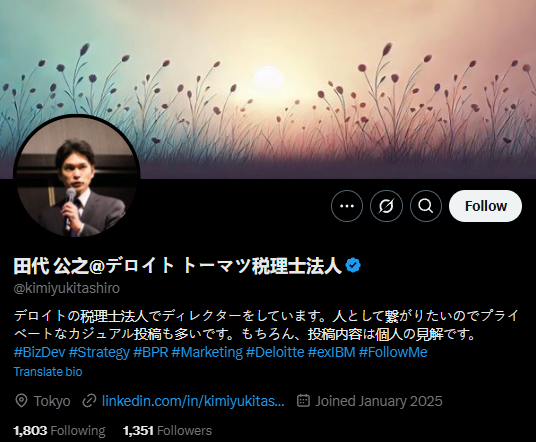Open the circular profile photo
This screenshot has height=442, width=536.
tap(77, 176)
